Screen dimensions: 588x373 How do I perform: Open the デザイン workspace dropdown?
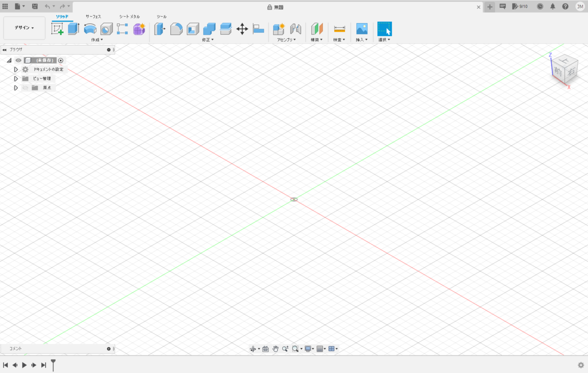coord(24,28)
